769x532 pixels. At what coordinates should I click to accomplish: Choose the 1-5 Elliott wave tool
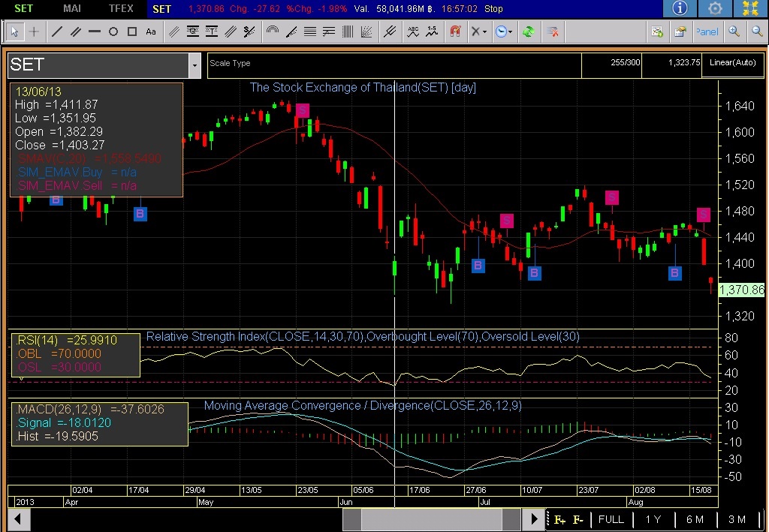pyautogui.click(x=432, y=32)
